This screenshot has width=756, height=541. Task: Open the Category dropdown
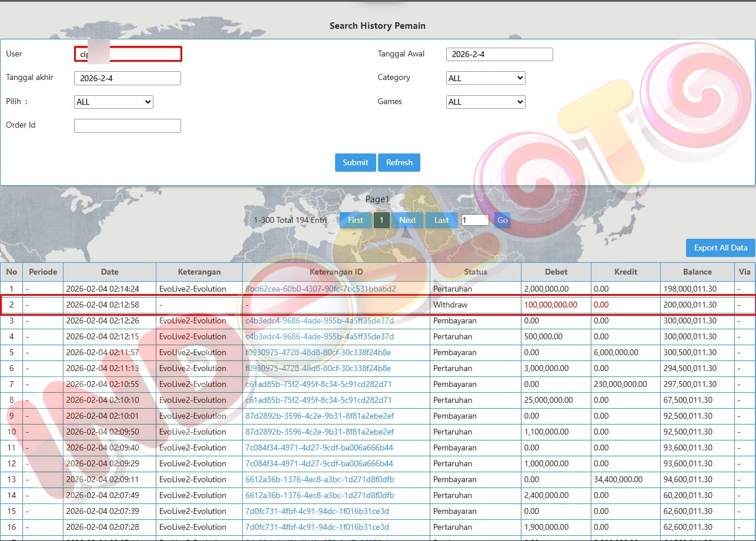click(486, 78)
